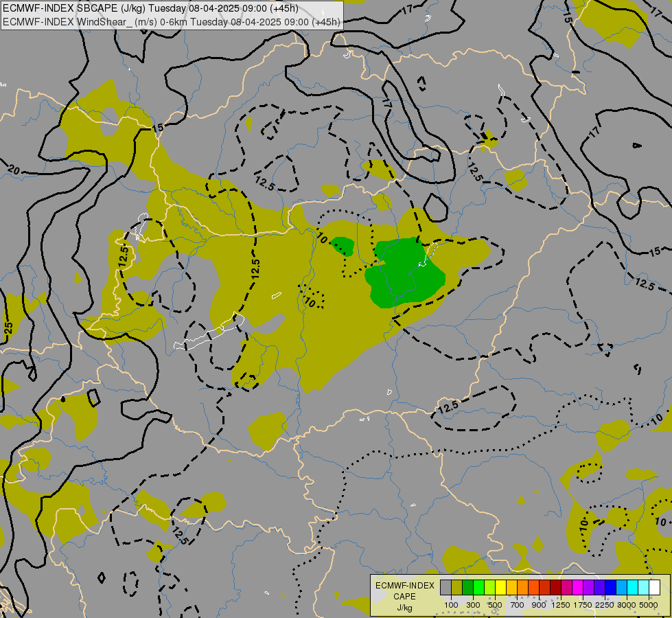Click the '100' legend value
Viewport: 672px width, 618px height.
pos(451,605)
